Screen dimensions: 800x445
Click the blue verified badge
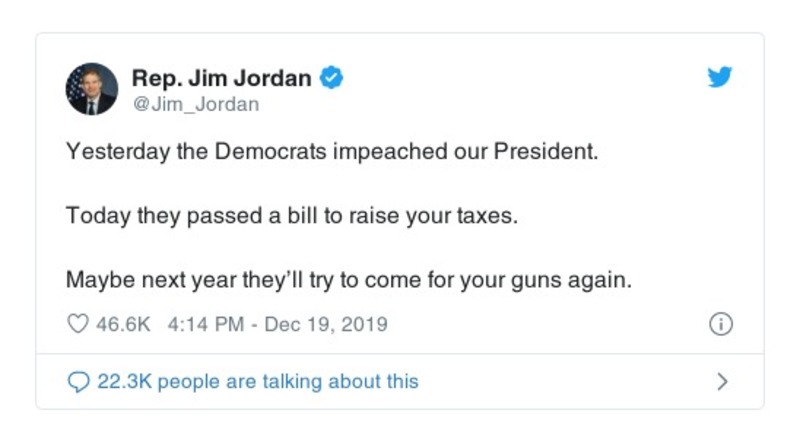click(x=332, y=77)
